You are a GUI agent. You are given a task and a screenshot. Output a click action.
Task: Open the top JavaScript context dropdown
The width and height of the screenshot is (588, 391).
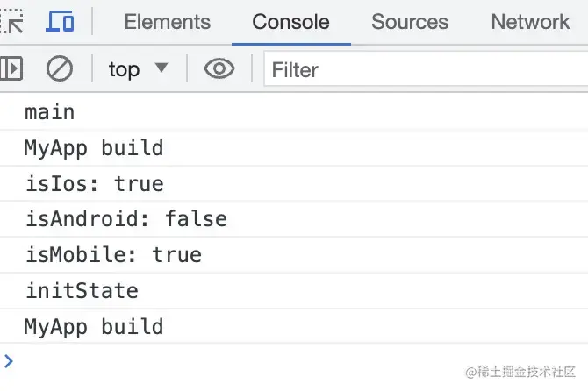(137, 69)
